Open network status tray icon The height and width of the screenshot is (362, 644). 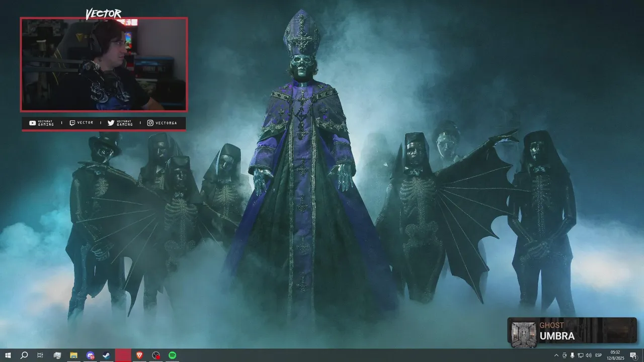(580, 355)
